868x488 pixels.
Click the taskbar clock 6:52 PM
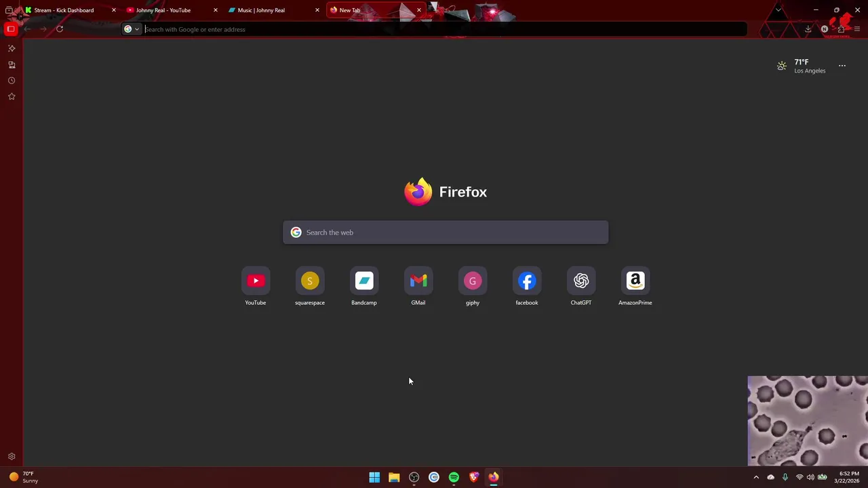(848, 477)
